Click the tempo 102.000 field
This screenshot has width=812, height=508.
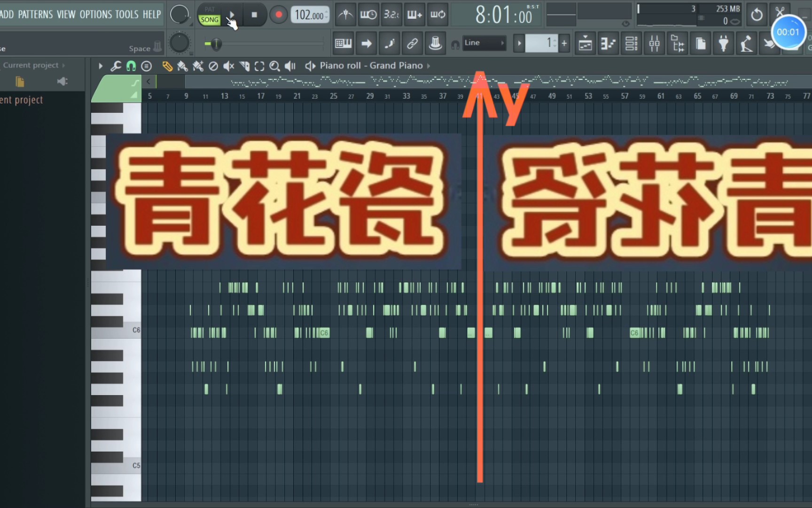tap(310, 15)
